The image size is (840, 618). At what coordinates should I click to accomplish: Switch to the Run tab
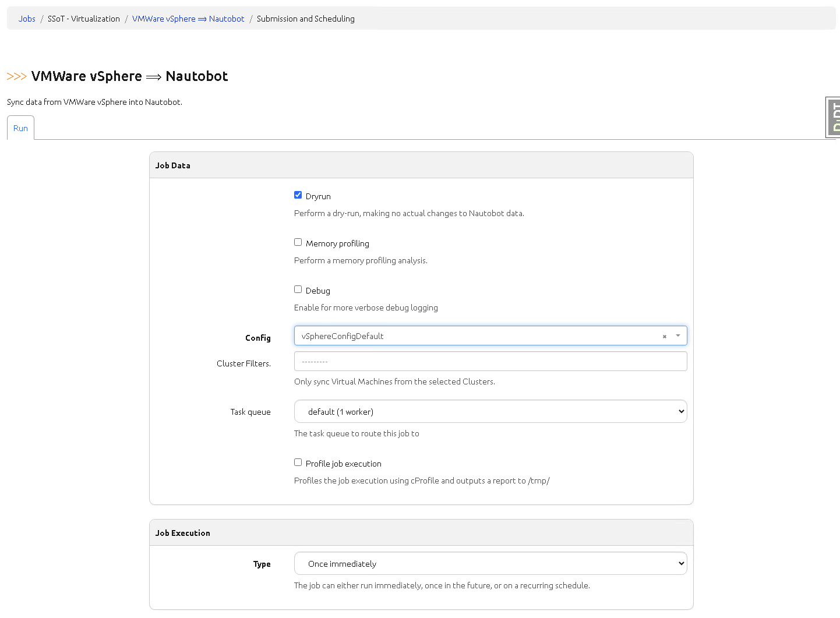click(x=20, y=128)
